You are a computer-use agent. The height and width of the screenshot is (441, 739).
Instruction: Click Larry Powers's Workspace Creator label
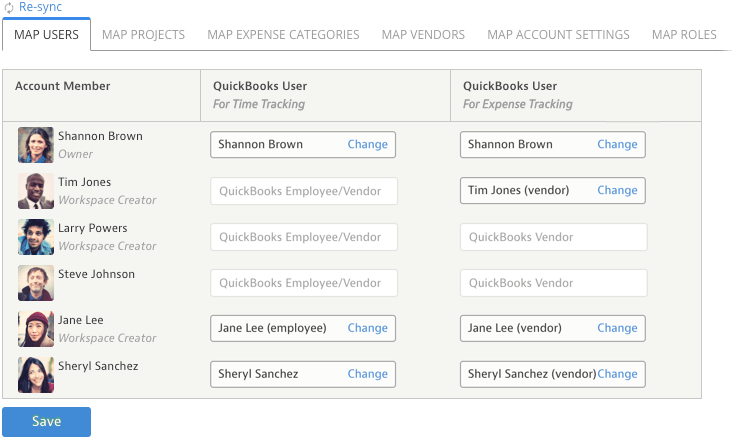point(107,246)
